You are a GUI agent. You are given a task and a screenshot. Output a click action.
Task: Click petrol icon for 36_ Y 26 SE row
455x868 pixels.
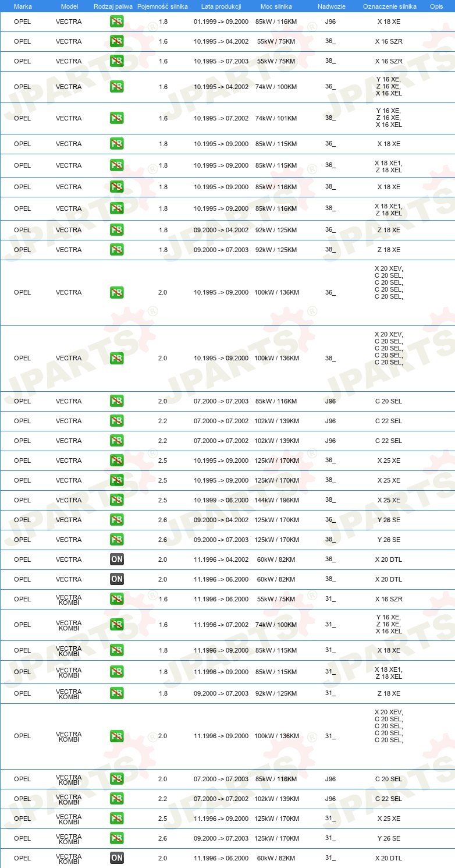[117, 520]
